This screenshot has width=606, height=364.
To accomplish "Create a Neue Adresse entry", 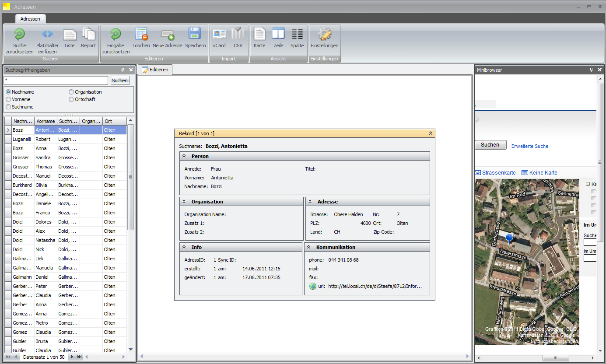I will point(167,35).
